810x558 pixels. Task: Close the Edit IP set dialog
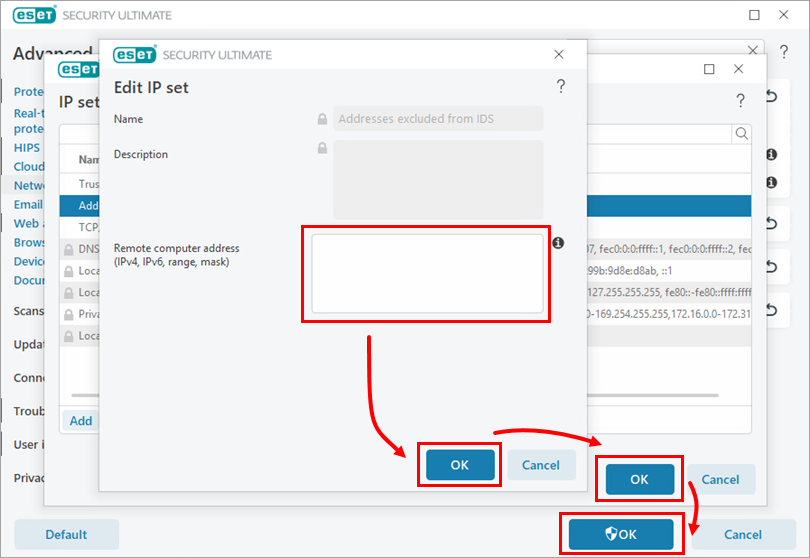[x=559, y=54]
